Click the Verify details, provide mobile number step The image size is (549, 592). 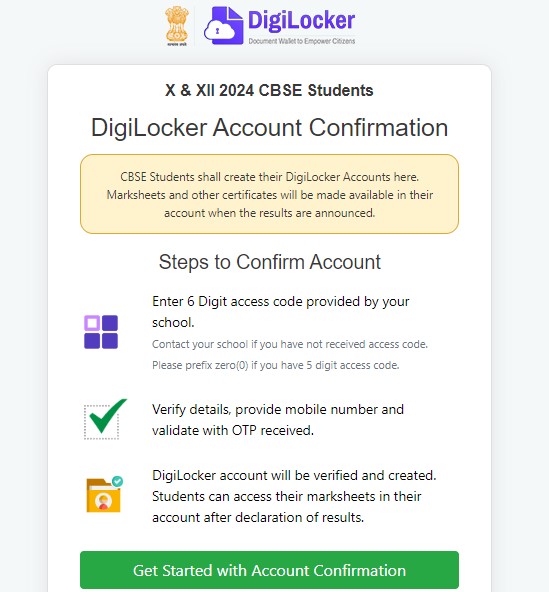[x=278, y=419]
